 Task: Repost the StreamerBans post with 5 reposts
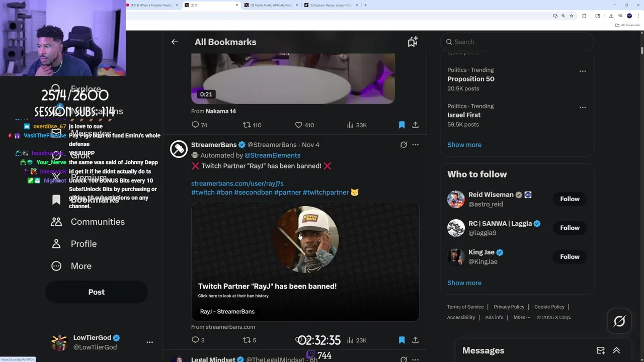pos(250,340)
